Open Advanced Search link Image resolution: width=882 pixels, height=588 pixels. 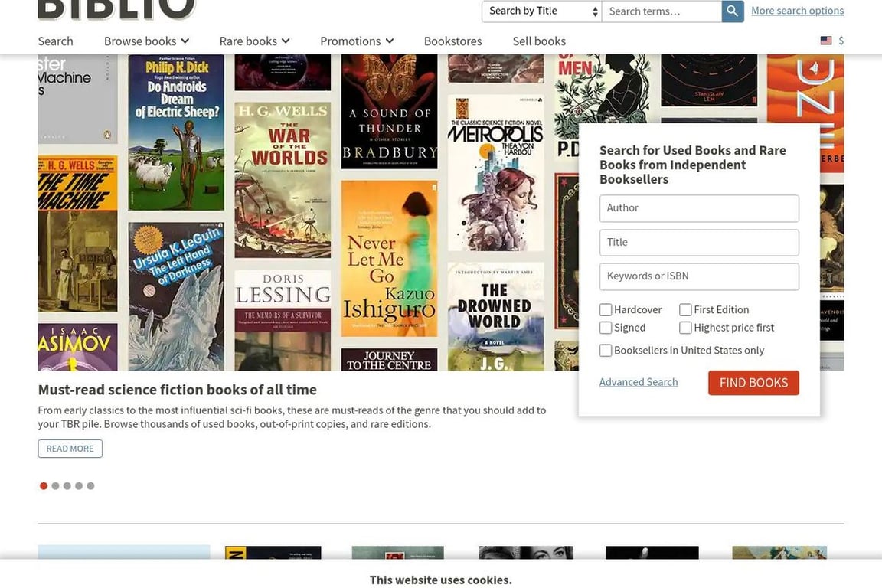click(639, 382)
